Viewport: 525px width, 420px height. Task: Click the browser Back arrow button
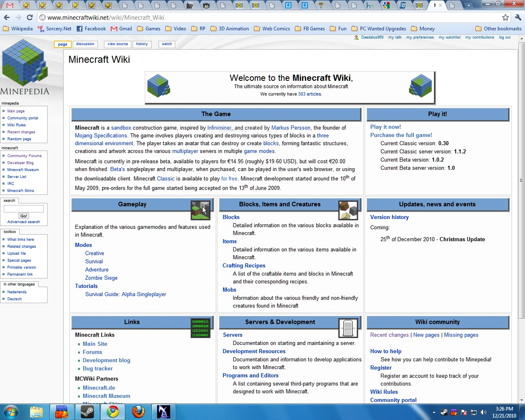click(x=7, y=17)
